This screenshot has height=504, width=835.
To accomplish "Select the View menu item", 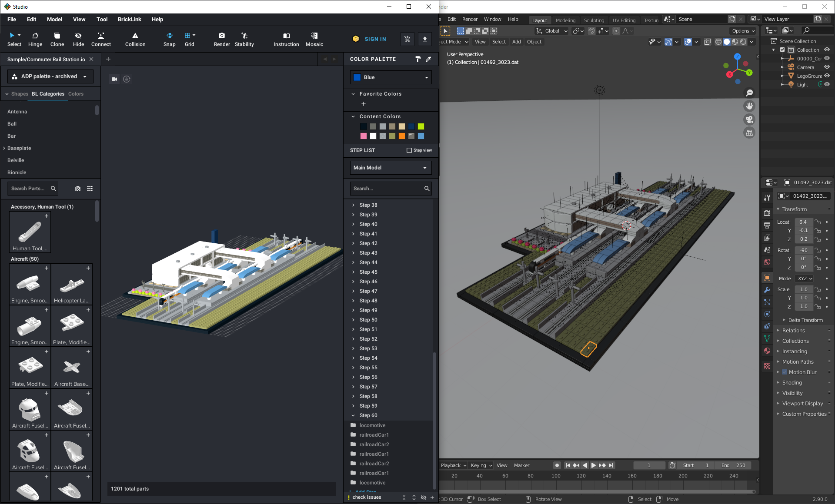I will point(78,19).
